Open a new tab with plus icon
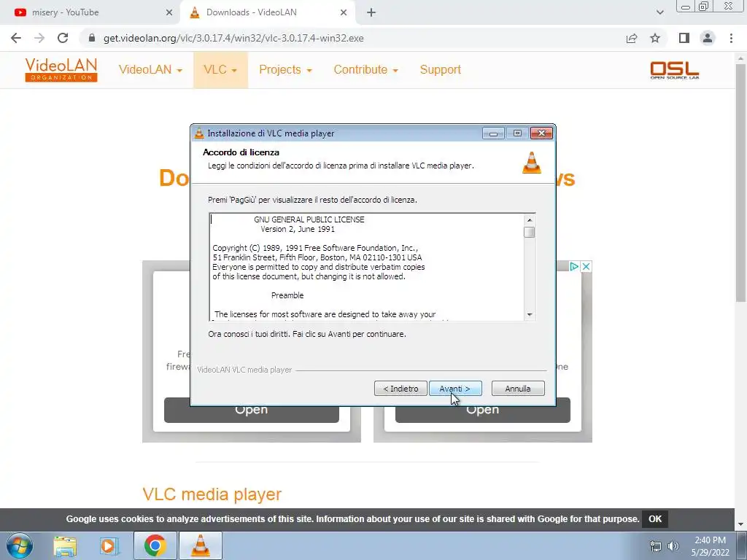 (371, 13)
